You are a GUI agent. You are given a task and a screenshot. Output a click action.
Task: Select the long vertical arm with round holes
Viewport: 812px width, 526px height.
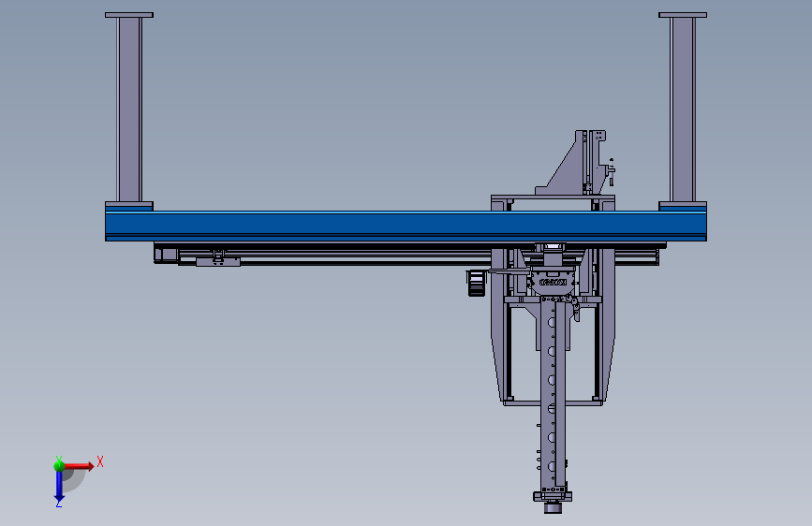[x=553, y=393]
